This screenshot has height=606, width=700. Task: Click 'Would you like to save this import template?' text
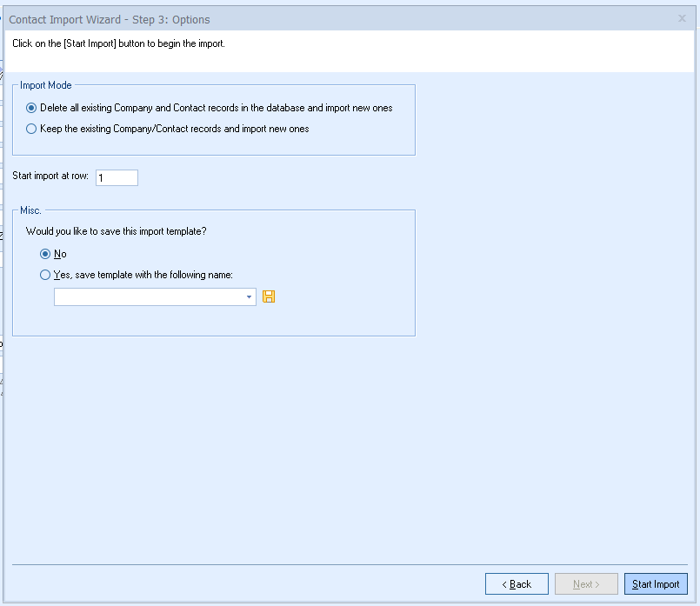[117, 232]
